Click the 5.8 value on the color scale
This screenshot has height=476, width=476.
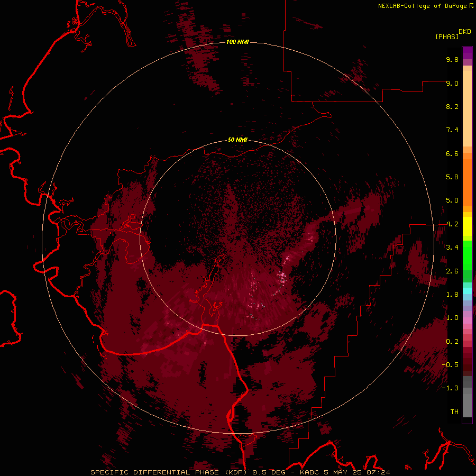tap(452, 177)
